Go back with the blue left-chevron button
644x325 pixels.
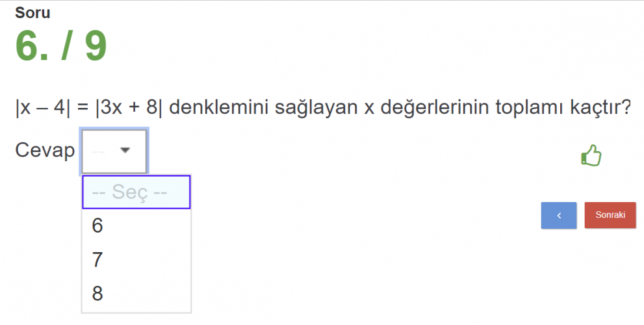click(558, 215)
